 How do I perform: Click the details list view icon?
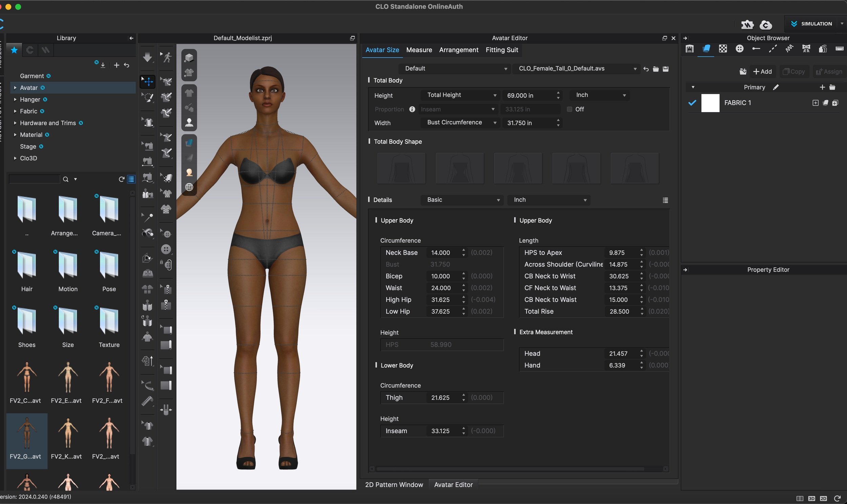click(x=665, y=200)
